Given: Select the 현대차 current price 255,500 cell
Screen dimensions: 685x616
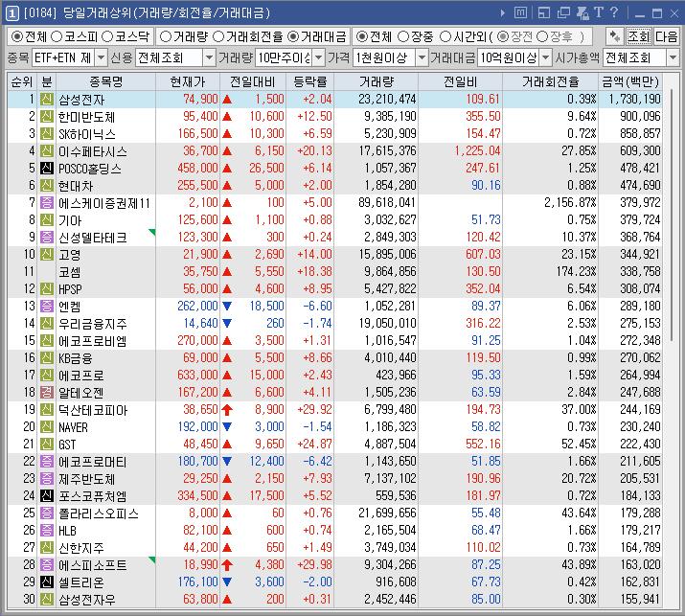Looking at the screenshot, I should (188, 185).
